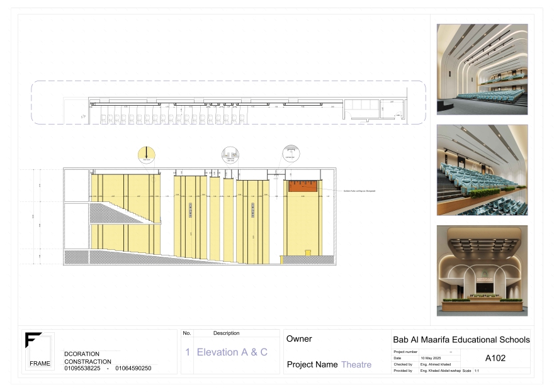Open the middle seating rows render
The height and width of the screenshot is (392, 554).
point(482,170)
